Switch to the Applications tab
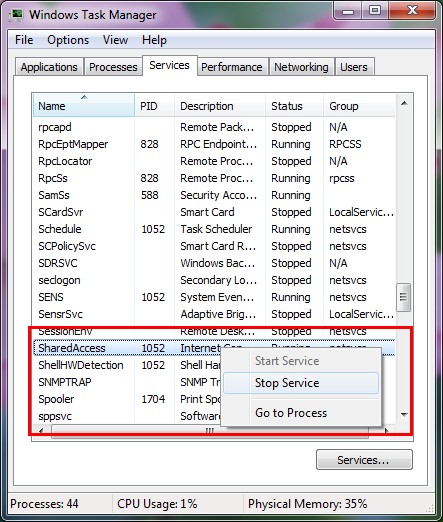Screen dimensions: 443x522 49,67
